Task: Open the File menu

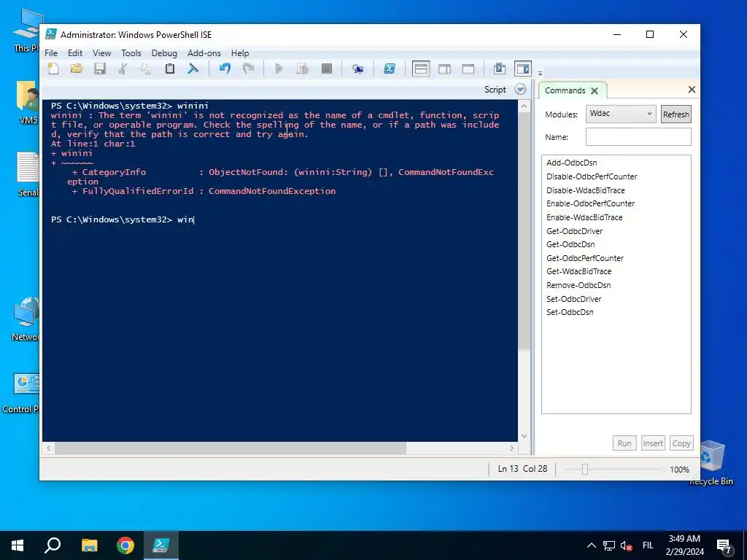Action: [x=51, y=52]
